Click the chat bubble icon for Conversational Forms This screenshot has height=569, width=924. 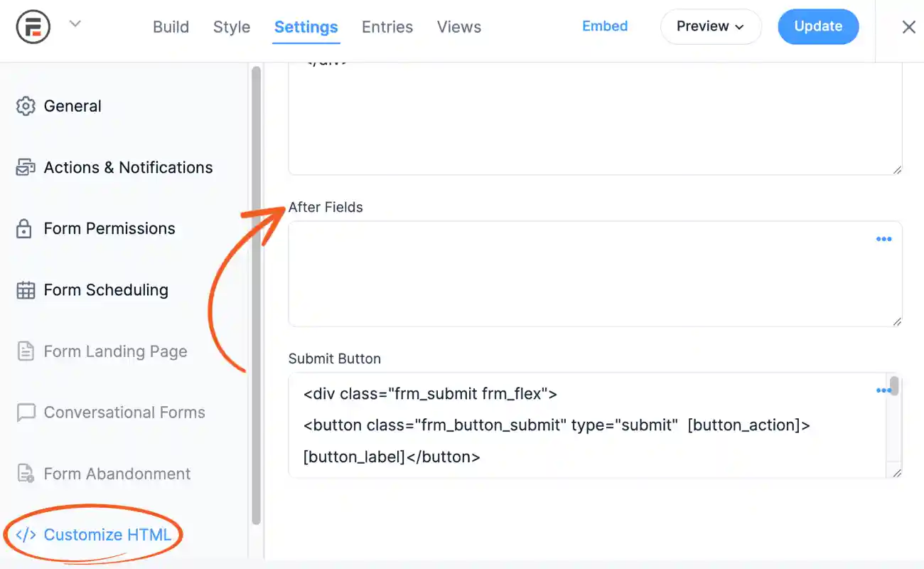[x=26, y=412]
